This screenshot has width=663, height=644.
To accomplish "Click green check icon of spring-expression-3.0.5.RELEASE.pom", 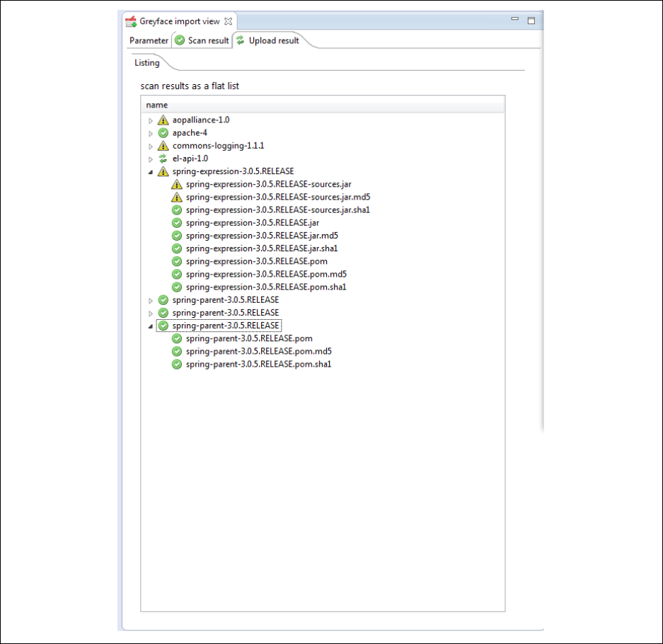I will pyautogui.click(x=177, y=261).
